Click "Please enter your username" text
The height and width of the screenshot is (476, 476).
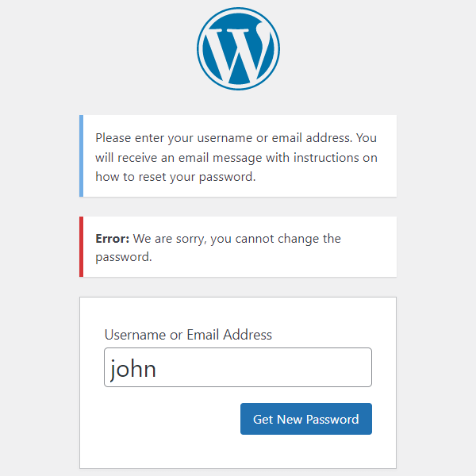pos(167,137)
